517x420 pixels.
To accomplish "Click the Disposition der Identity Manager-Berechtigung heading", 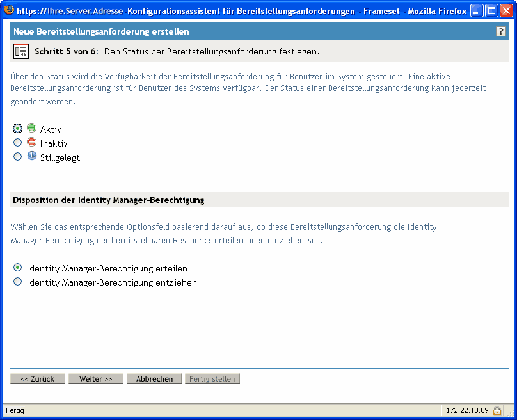I will 109,200.
